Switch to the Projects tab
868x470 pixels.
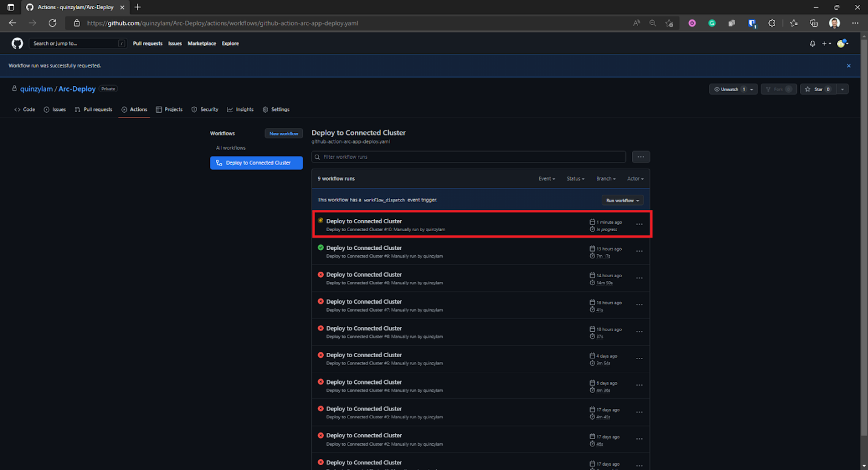point(169,110)
